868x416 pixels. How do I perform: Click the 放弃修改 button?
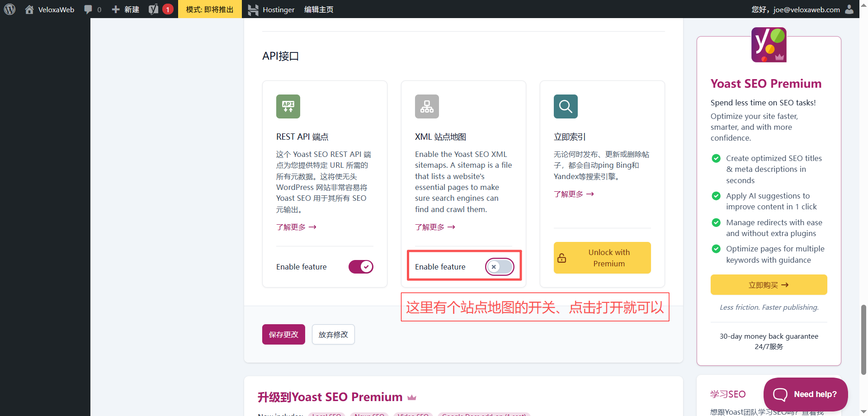coord(333,334)
